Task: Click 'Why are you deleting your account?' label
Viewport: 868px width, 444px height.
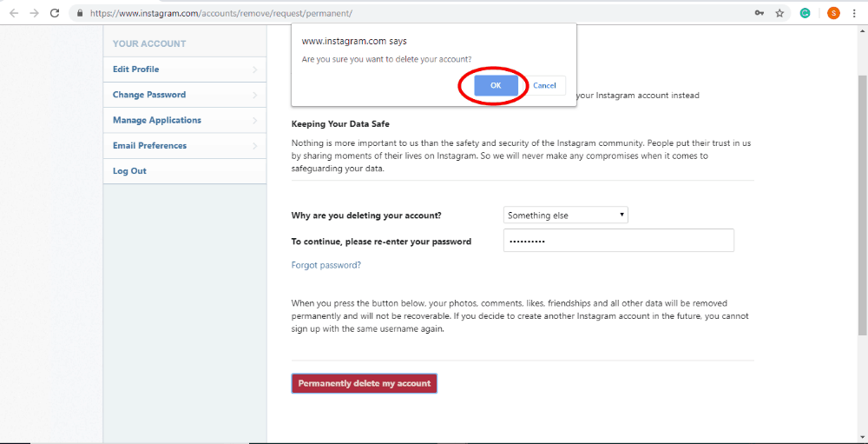Action: (x=366, y=215)
